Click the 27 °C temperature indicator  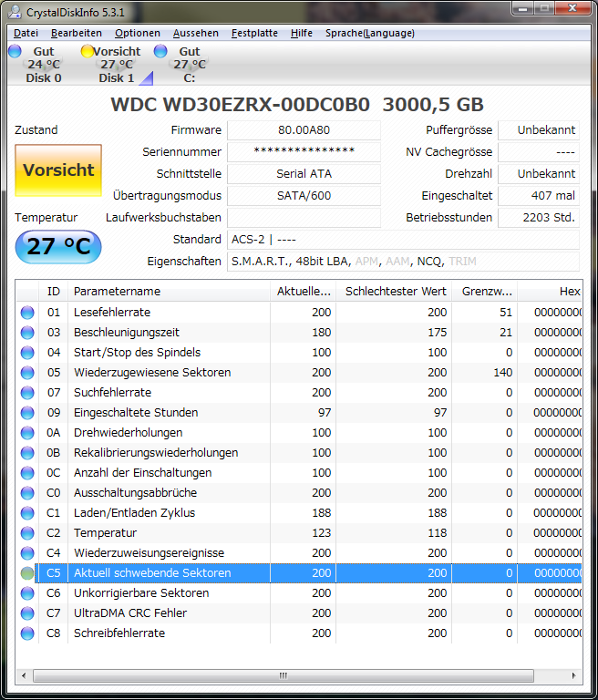coord(58,246)
